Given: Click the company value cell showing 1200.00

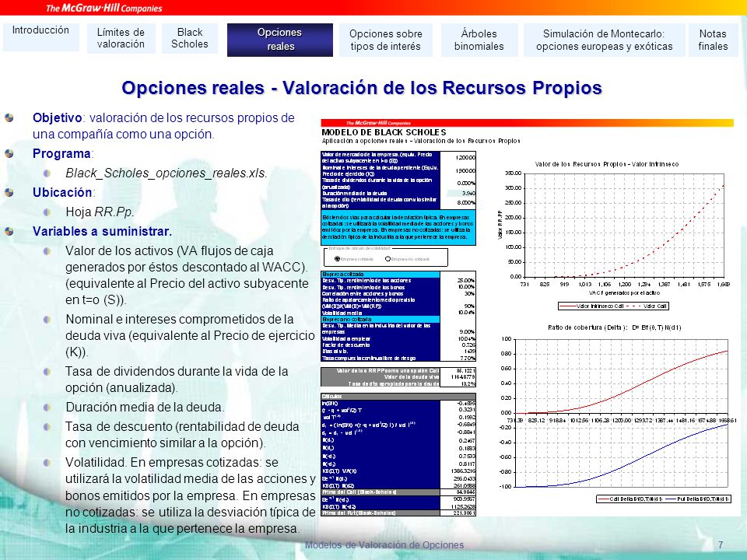Looking at the screenshot, I should 458,158.
